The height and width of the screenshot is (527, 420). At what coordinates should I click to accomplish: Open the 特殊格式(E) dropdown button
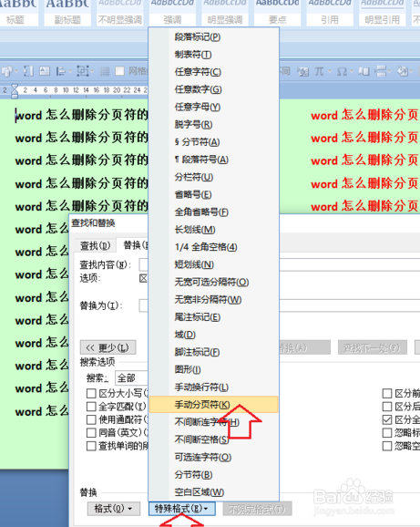pyautogui.click(x=181, y=509)
